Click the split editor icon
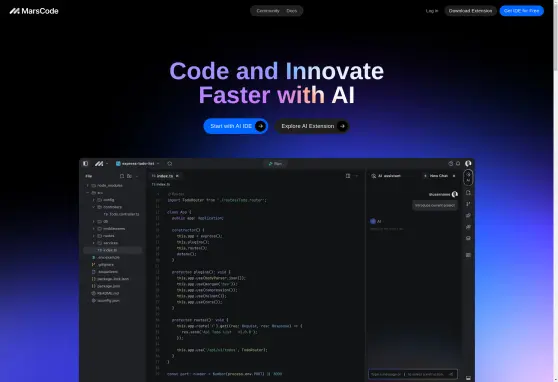 tap(348, 176)
